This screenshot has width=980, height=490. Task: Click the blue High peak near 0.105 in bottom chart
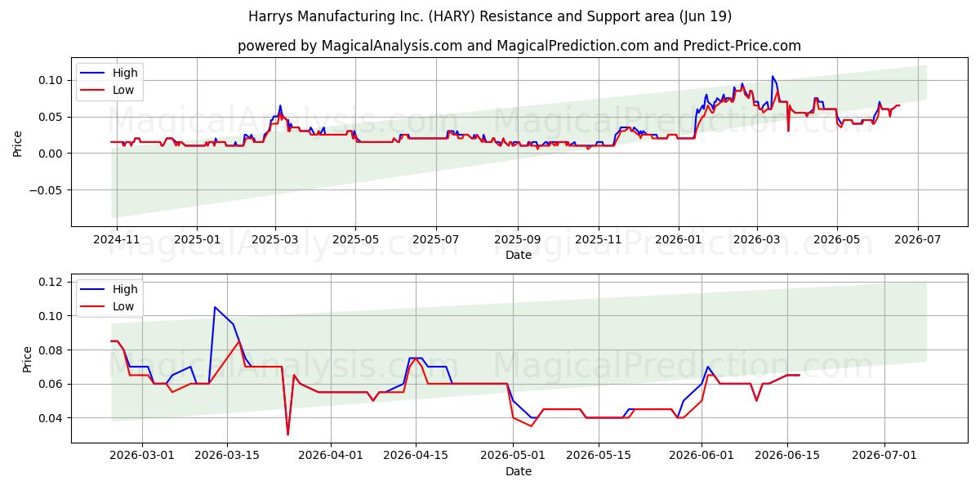pyautogui.click(x=215, y=307)
